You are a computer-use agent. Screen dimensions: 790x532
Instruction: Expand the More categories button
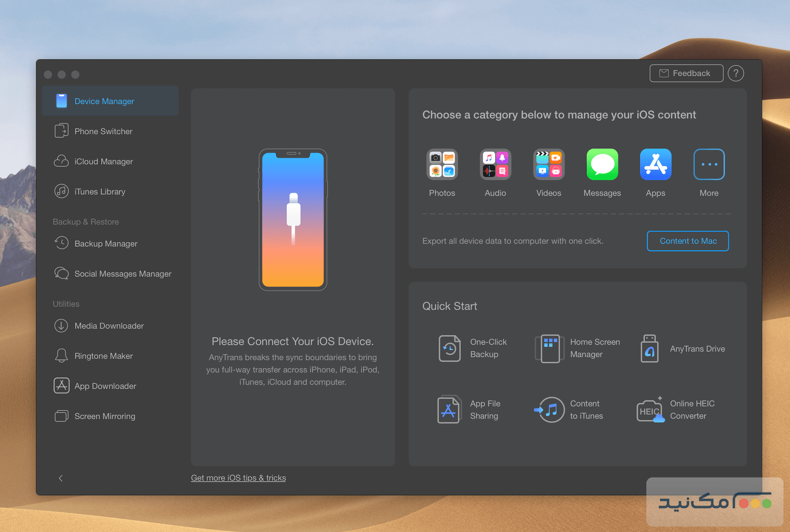(x=709, y=165)
